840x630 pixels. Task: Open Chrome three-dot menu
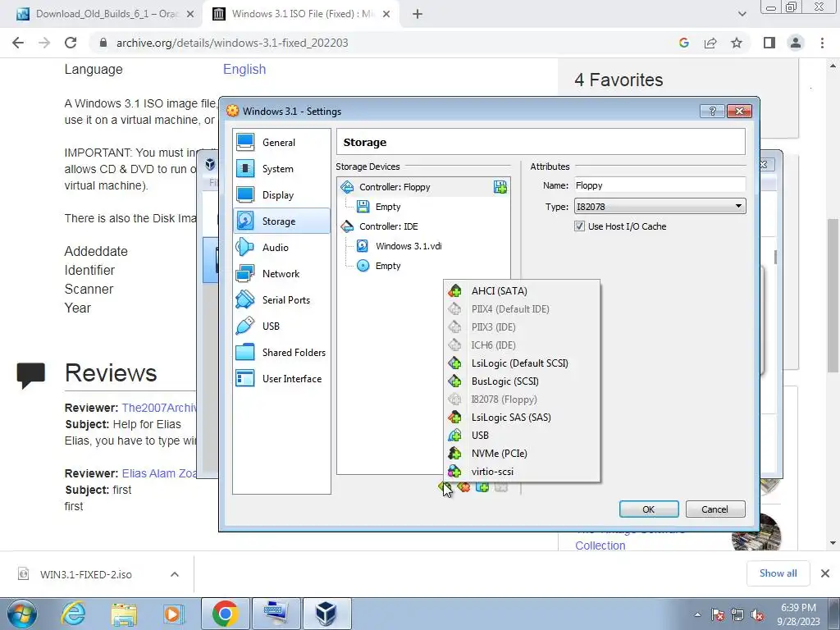click(x=822, y=43)
